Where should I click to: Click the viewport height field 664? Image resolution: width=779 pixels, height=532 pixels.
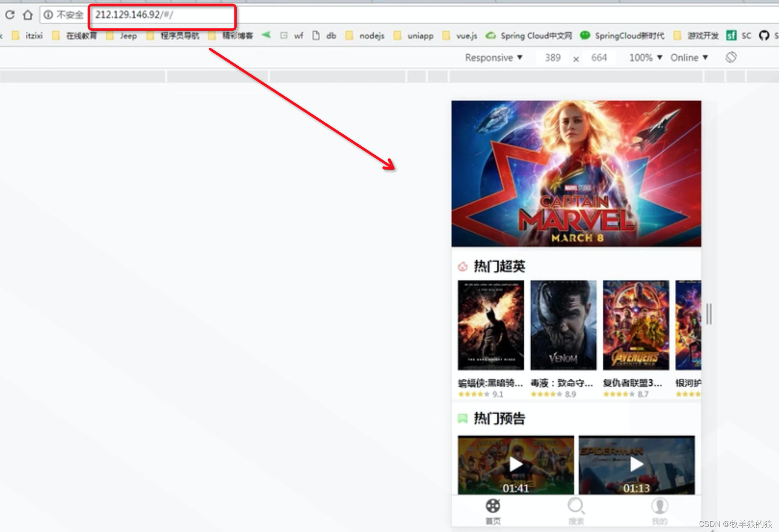point(599,58)
